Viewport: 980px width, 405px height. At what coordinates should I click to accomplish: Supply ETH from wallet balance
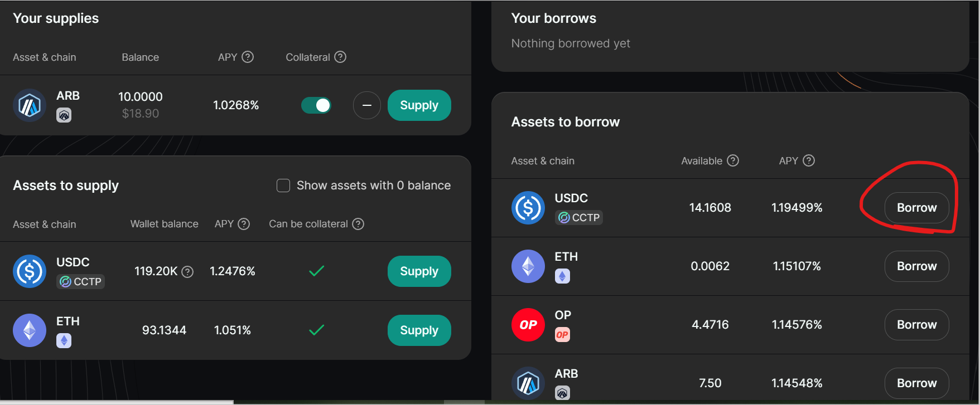pos(419,330)
